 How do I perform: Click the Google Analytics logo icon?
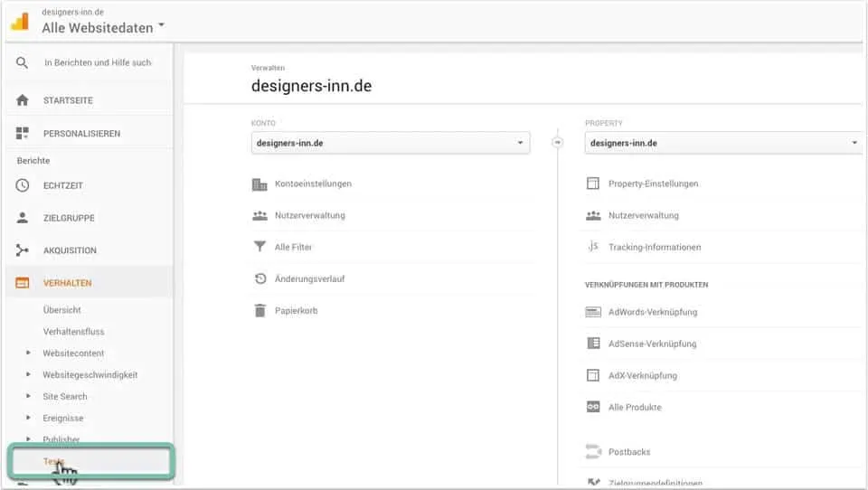21,21
